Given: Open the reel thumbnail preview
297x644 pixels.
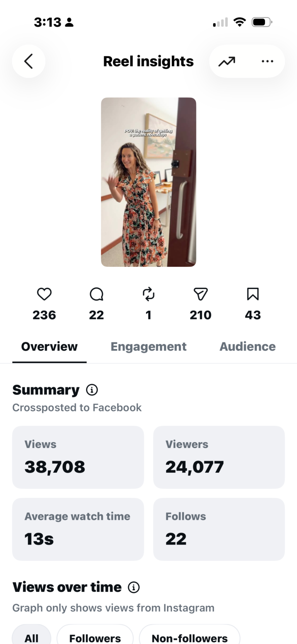Looking at the screenshot, I should (x=148, y=182).
